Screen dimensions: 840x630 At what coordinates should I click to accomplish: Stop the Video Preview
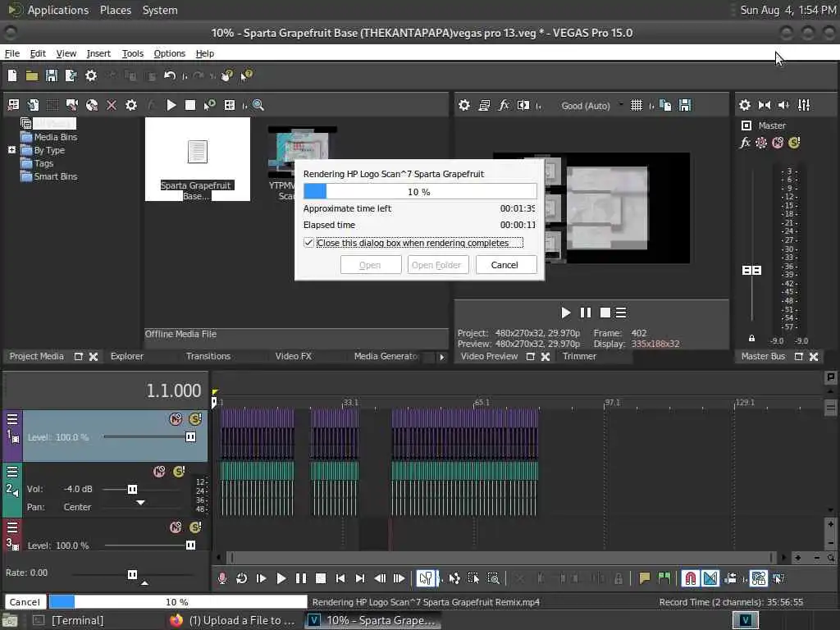click(605, 313)
